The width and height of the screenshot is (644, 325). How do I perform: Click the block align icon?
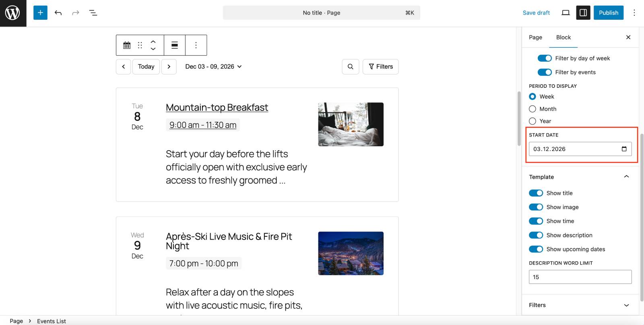pos(175,45)
